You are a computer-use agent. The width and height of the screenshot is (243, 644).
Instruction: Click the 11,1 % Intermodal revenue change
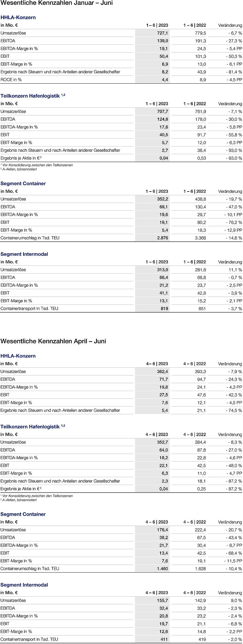pos(236,270)
